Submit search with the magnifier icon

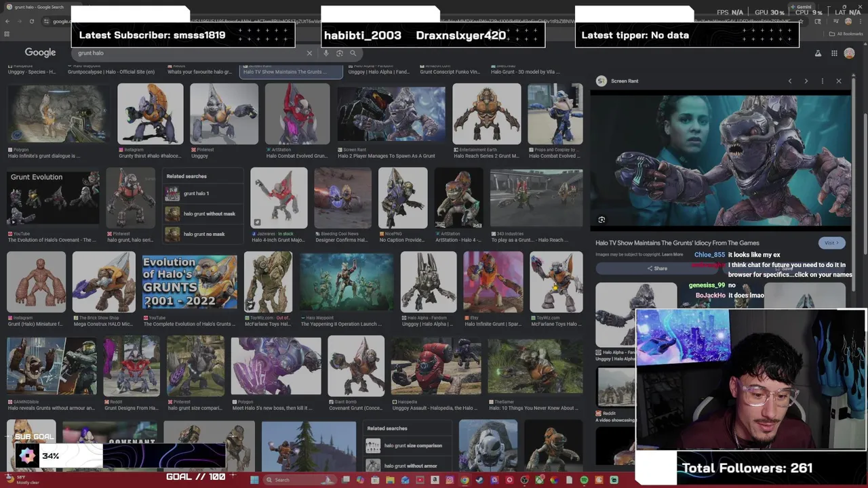(353, 53)
